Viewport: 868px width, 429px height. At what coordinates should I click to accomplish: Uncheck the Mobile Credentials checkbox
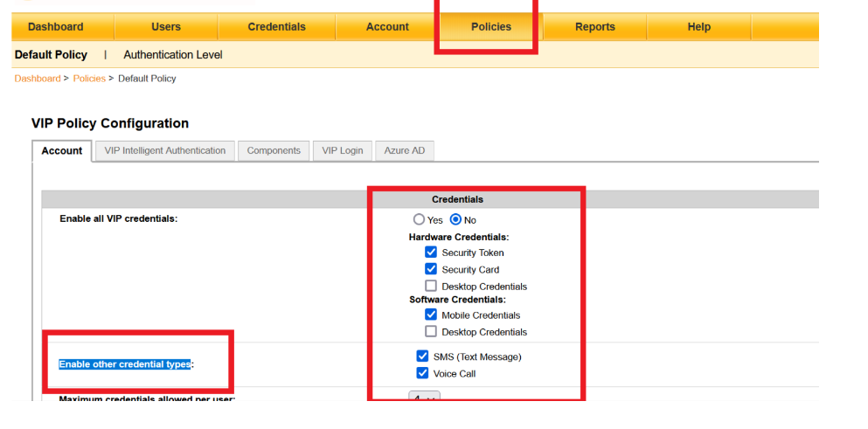431,315
